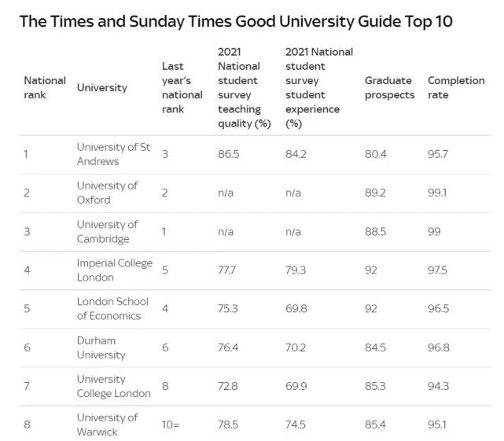Select University of Oxford row name
This screenshot has width=504, height=441.
pos(108,193)
